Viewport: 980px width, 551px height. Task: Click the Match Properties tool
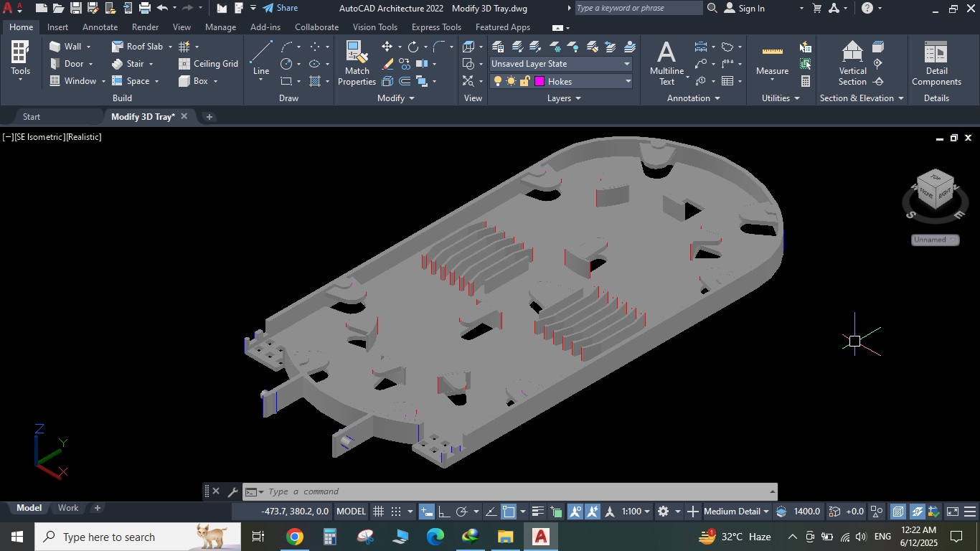click(x=357, y=62)
